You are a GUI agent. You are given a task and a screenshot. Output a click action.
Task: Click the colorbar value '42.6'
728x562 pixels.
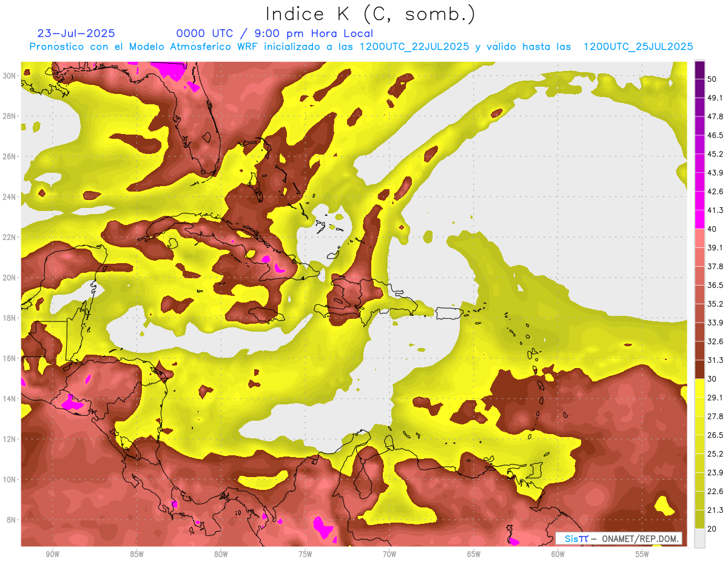tap(715, 192)
